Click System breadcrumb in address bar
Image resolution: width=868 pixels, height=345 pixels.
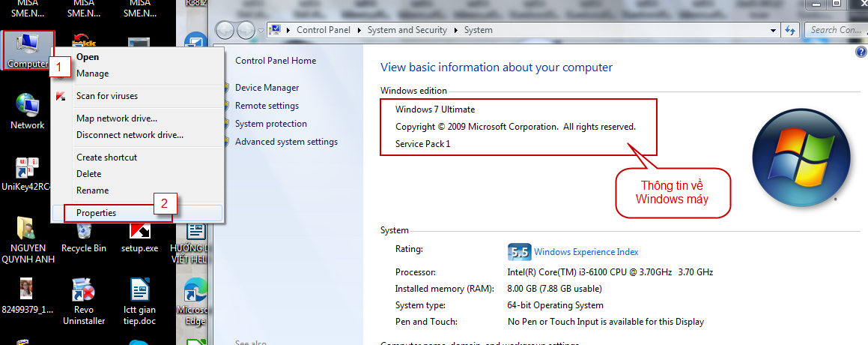tap(479, 30)
